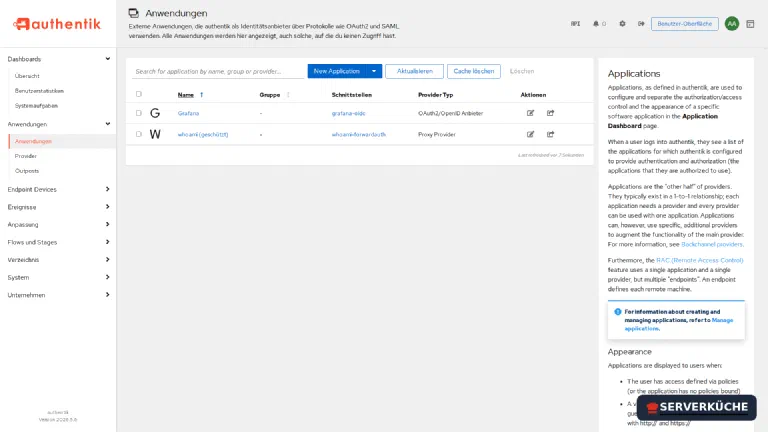Open Provider in the sidebar

[25, 156]
